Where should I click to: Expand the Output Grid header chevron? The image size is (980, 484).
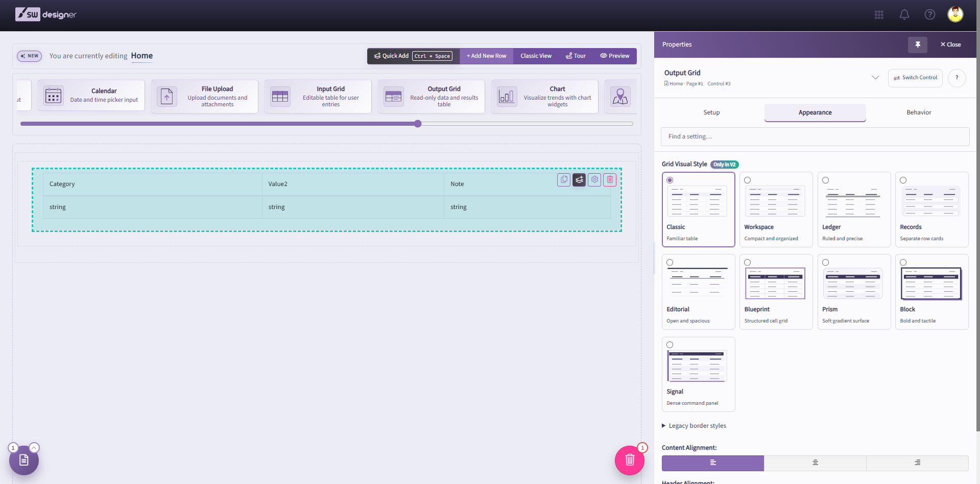tap(875, 78)
